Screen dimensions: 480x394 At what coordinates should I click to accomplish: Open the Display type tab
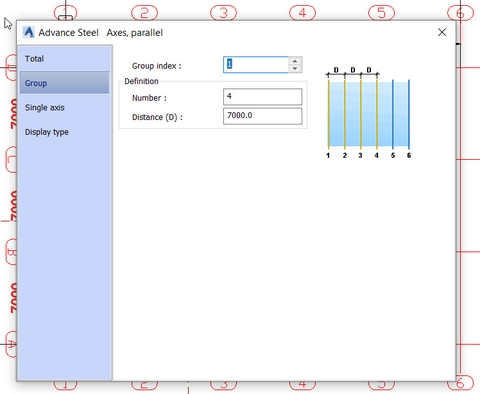tap(65, 132)
